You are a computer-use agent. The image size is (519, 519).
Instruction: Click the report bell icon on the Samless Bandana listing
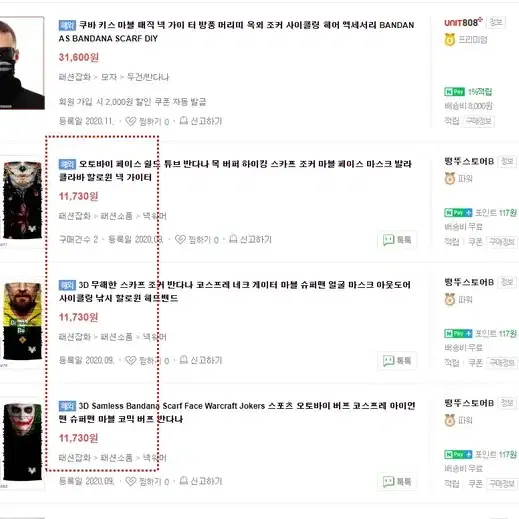184,480
